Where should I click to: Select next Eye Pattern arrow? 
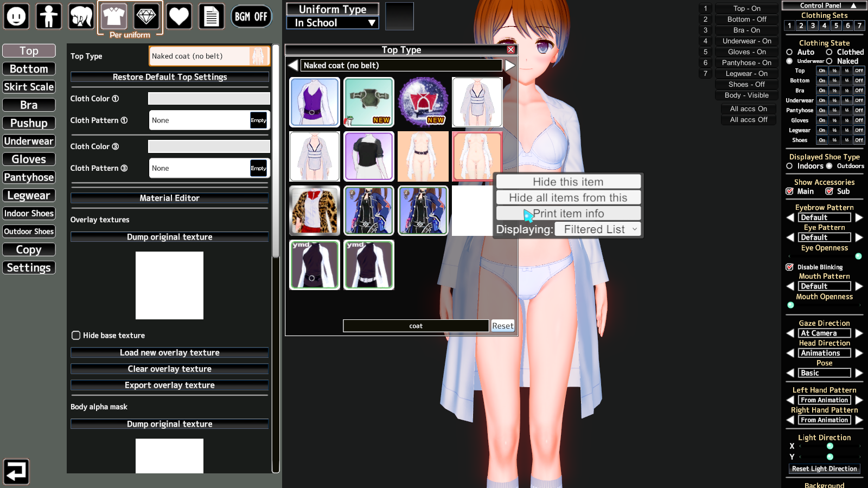click(x=859, y=237)
